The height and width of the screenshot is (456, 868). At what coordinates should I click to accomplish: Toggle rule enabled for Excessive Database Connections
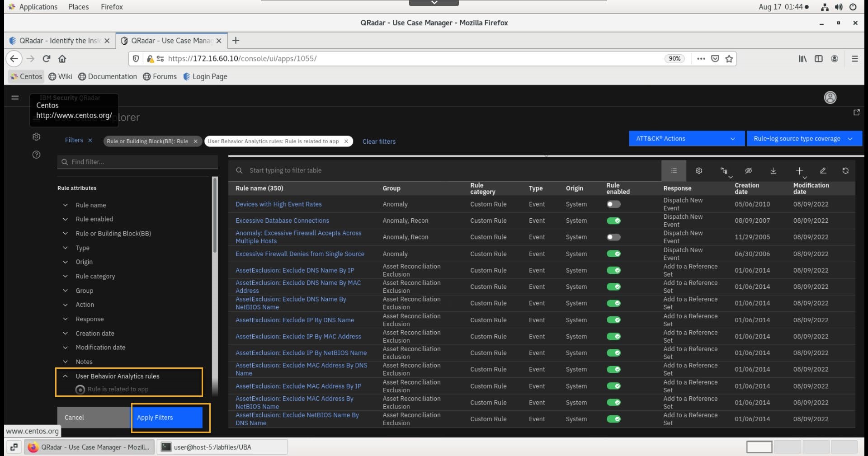(x=613, y=221)
